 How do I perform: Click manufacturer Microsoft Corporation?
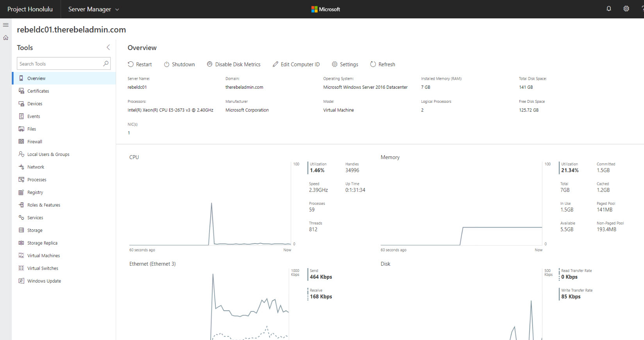point(247,110)
